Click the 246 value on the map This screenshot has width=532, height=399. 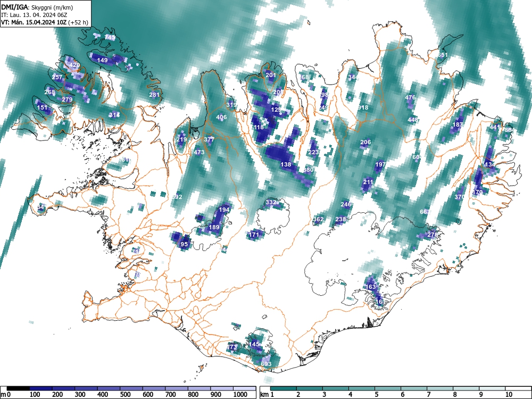click(x=346, y=204)
